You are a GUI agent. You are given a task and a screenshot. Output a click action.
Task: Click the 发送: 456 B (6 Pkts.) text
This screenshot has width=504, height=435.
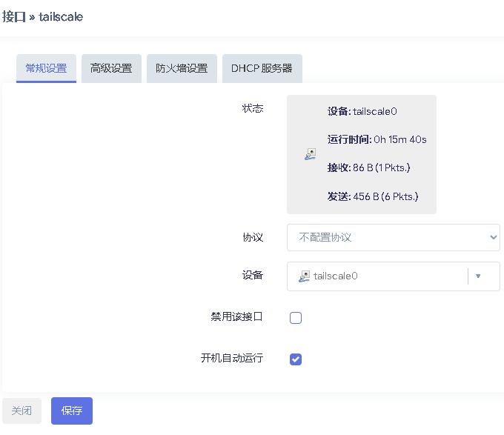coord(373,196)
